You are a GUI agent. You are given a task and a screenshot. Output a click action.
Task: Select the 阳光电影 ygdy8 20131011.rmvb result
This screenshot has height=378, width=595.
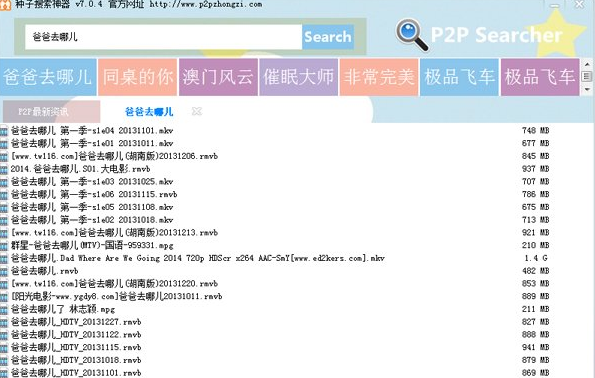pyautogui.click(x=116, y=296)
